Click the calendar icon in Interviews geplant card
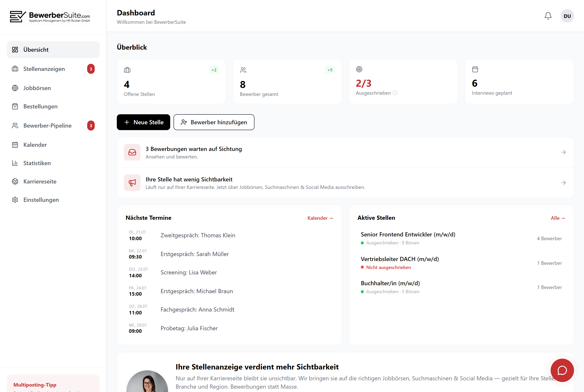 tap(475, 69)
